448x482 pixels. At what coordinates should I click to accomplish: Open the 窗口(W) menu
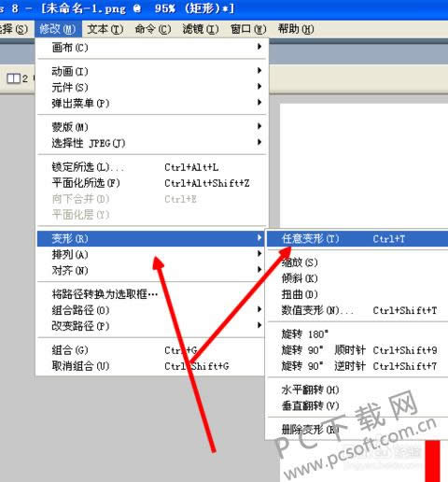click(x=248, y=29)
